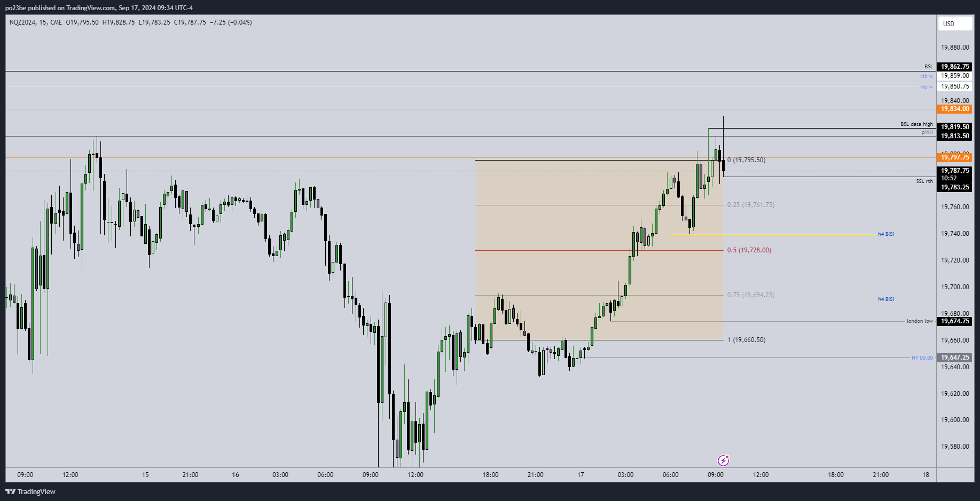Click the po23be published header text
This screenshot has height=501, width=980.
coord(99,8)
